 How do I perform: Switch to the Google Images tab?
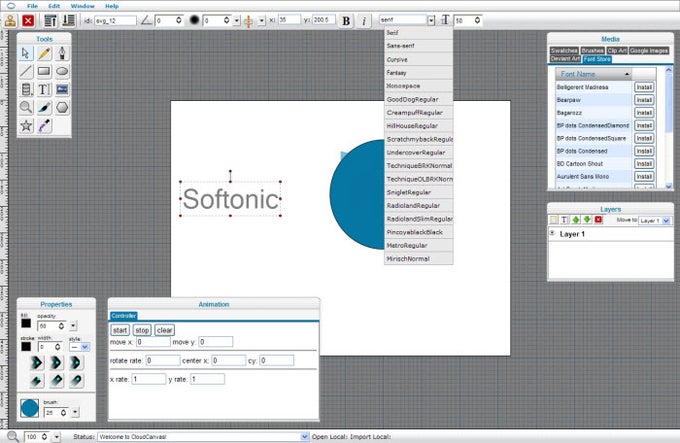tap(649, 51)
